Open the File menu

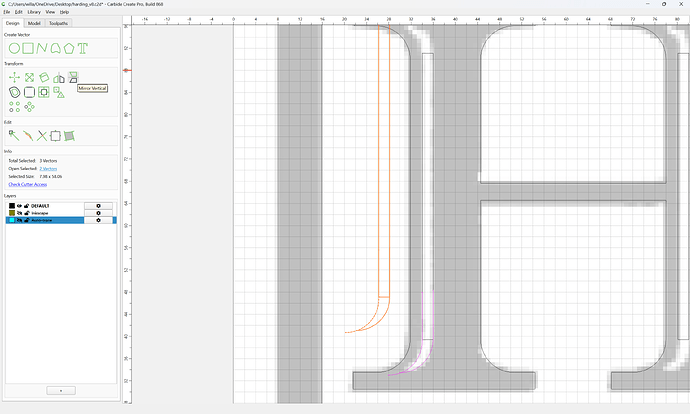pos(7,12)
